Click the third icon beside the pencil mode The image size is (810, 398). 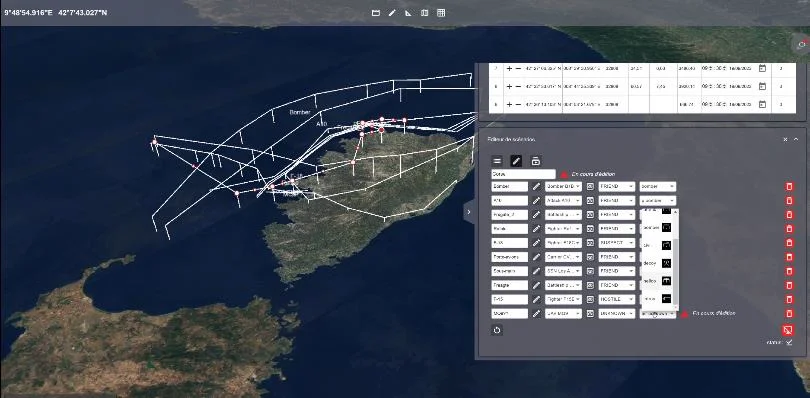(x=536, y=161)
